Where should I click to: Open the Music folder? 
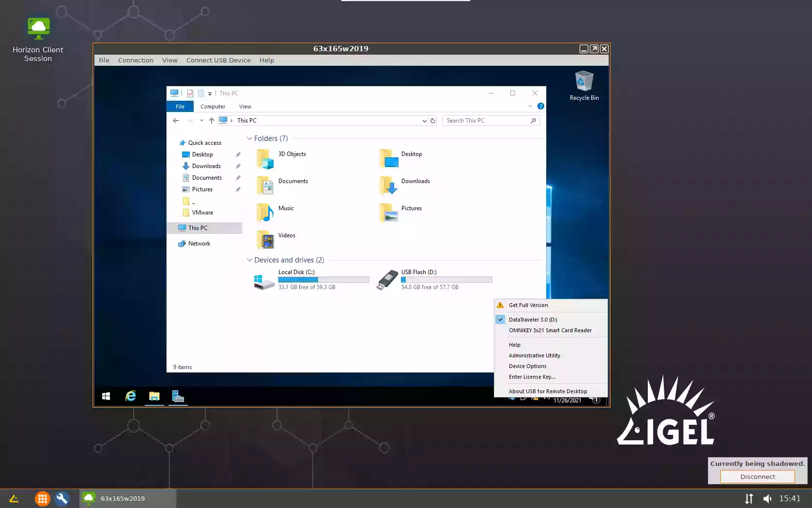coord(275,213)
